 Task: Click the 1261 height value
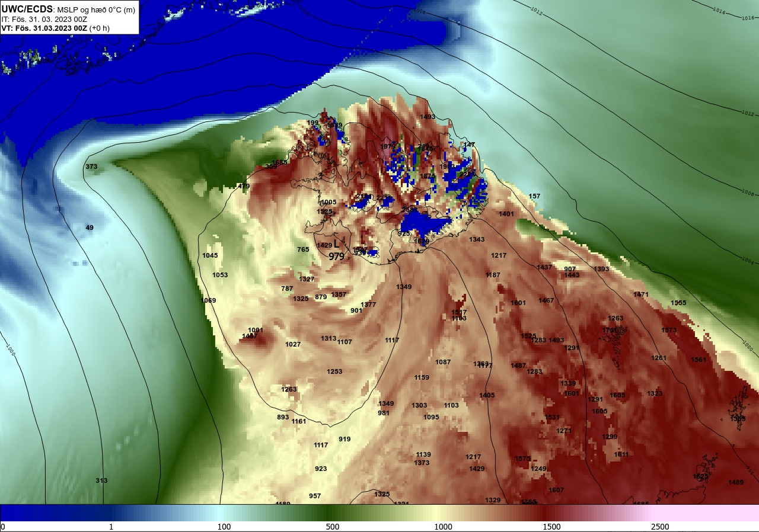point(659,358)
